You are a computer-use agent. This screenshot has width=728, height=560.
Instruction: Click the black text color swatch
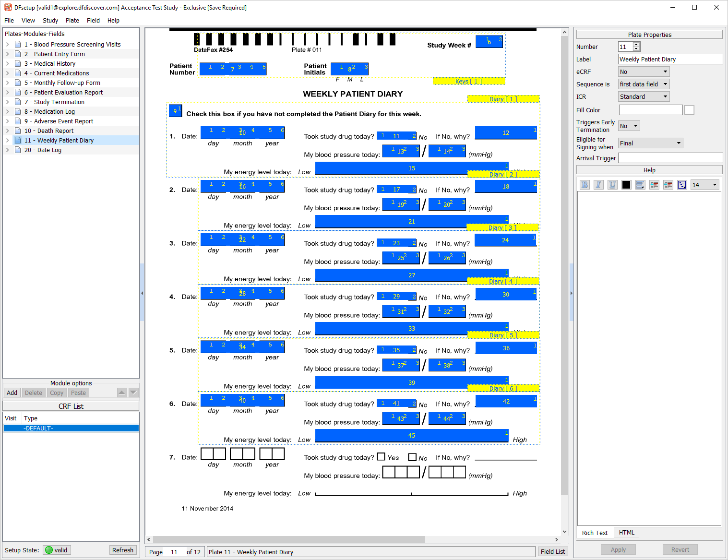[x=626, y=185]
